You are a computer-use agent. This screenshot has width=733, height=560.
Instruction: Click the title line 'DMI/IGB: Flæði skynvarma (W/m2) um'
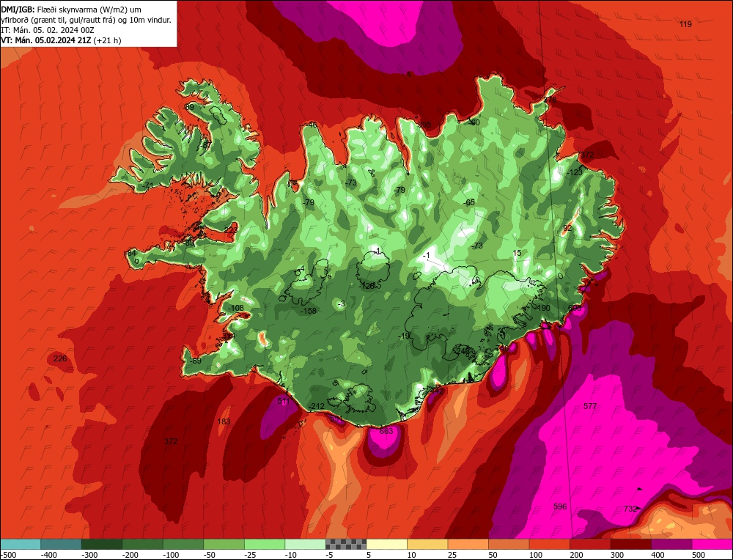(71, 10)
